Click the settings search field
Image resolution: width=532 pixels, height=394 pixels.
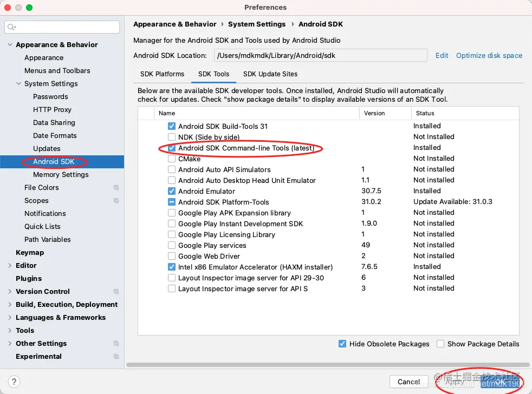pyautogui.click(x=62, y=27)
